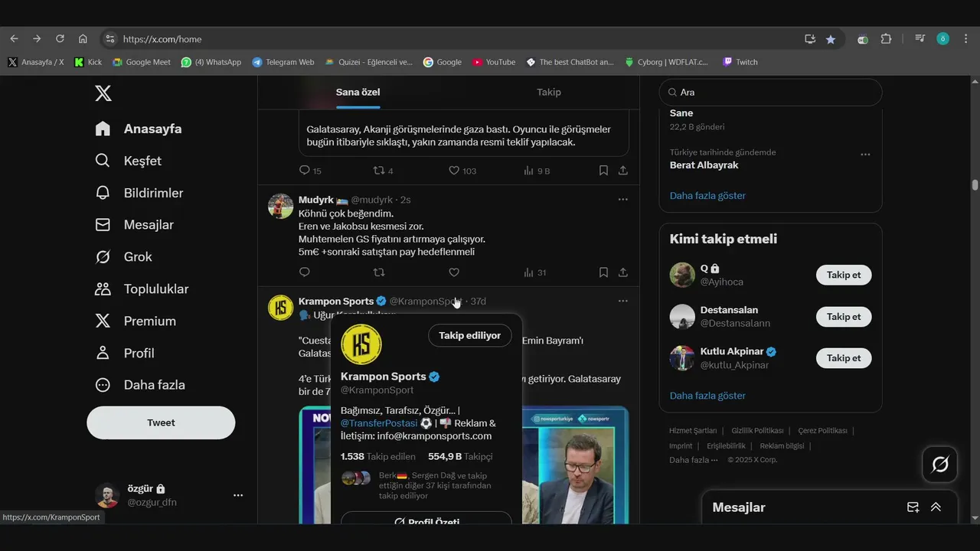This screenshot has height=551, width=980.
Task: Open more options on Mudyrk tweet
Action: coord(623,200)
